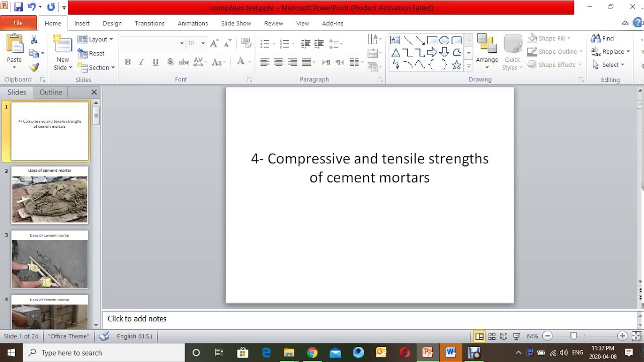Viewport: 644px width, 362px height.
Task: Open the Font name dropdown
Action: click(182, 43)
